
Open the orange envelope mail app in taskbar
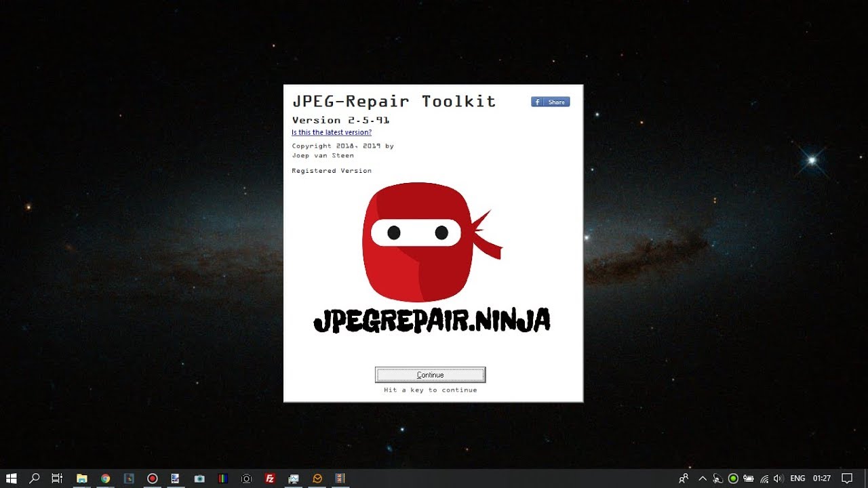317,479
